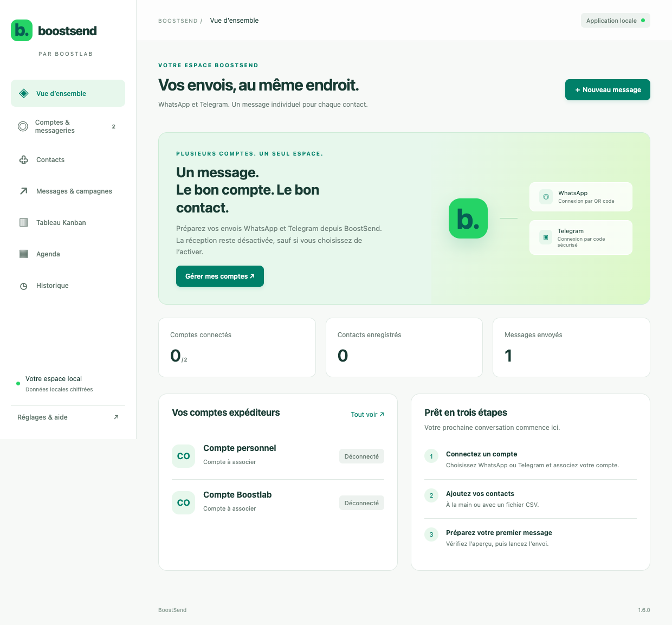Click the BoostSend footer text

point(172,610)
